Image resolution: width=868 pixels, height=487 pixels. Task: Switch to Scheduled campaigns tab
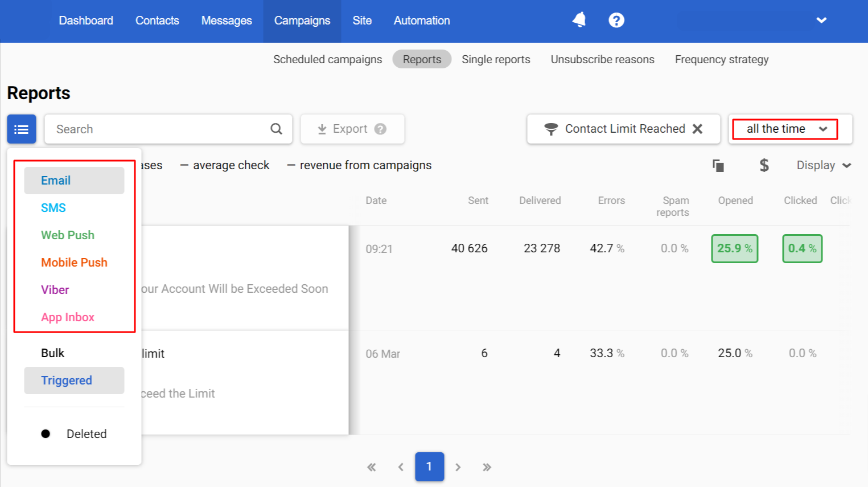click(x=327, y=59)
